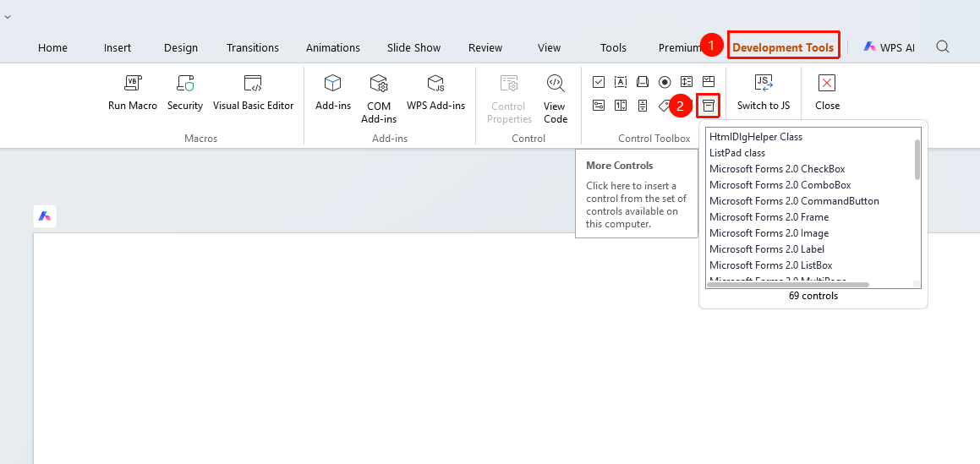Open the Insert tab
Screen dimensions: 980x464
coord(118,47)
